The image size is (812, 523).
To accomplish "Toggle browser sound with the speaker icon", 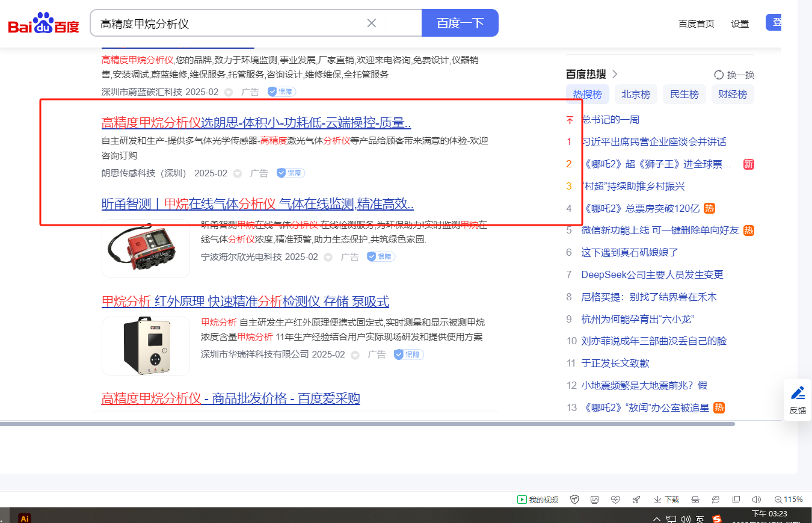I will (757, 500).
